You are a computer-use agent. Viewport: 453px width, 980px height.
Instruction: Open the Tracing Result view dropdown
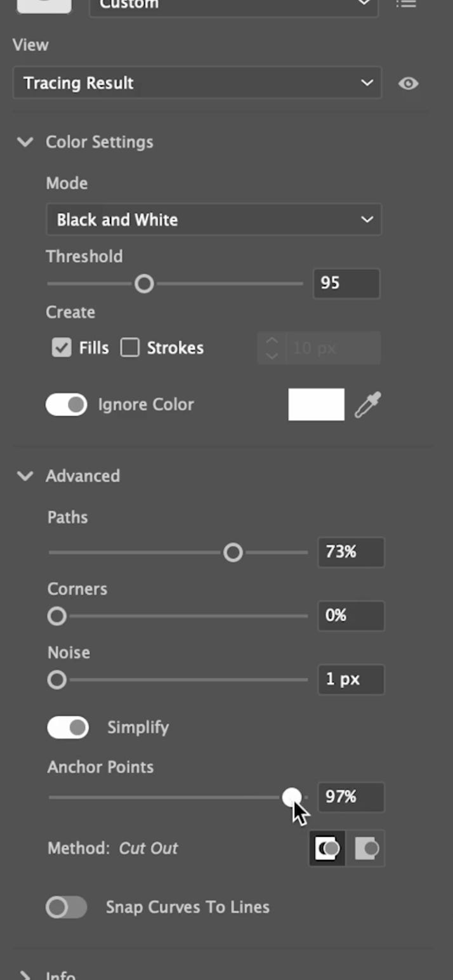[x=197, y=83]
